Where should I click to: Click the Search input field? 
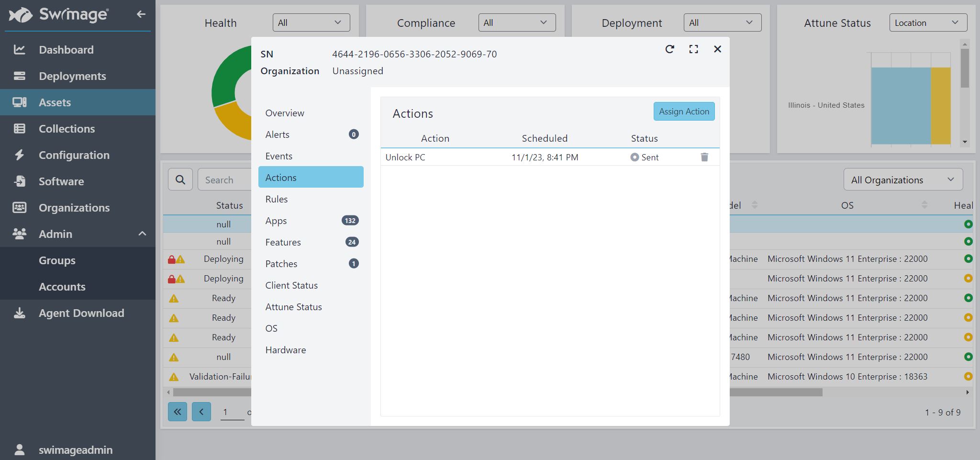click(x=225, y=180)
